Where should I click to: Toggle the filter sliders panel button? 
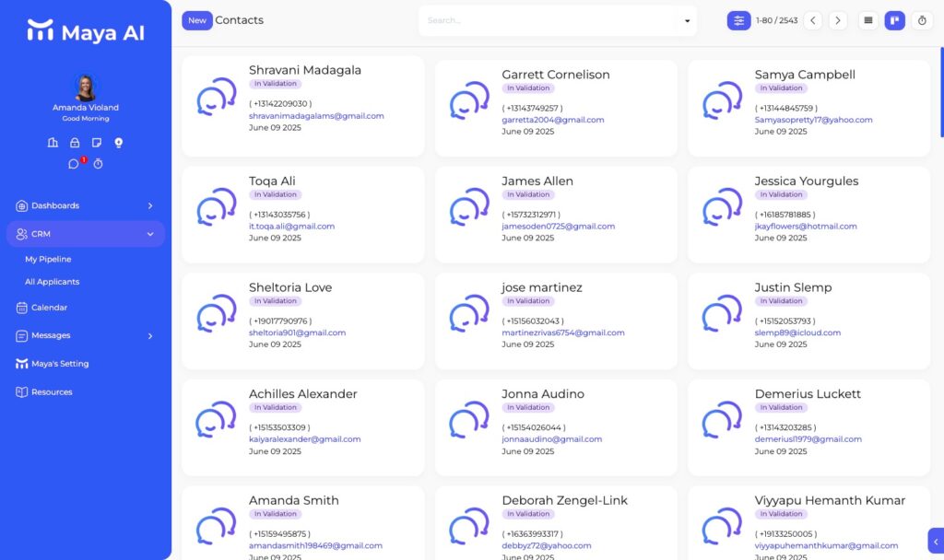click(738, 20)
